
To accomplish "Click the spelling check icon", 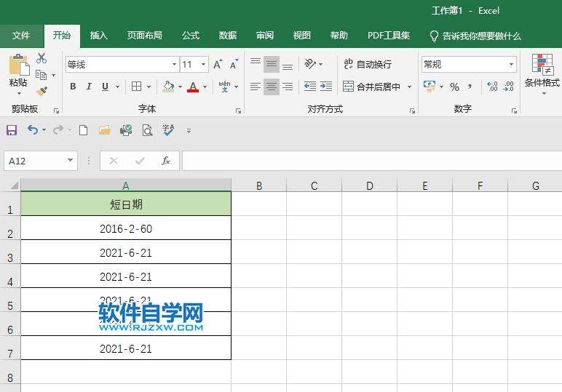I will 168,130.
